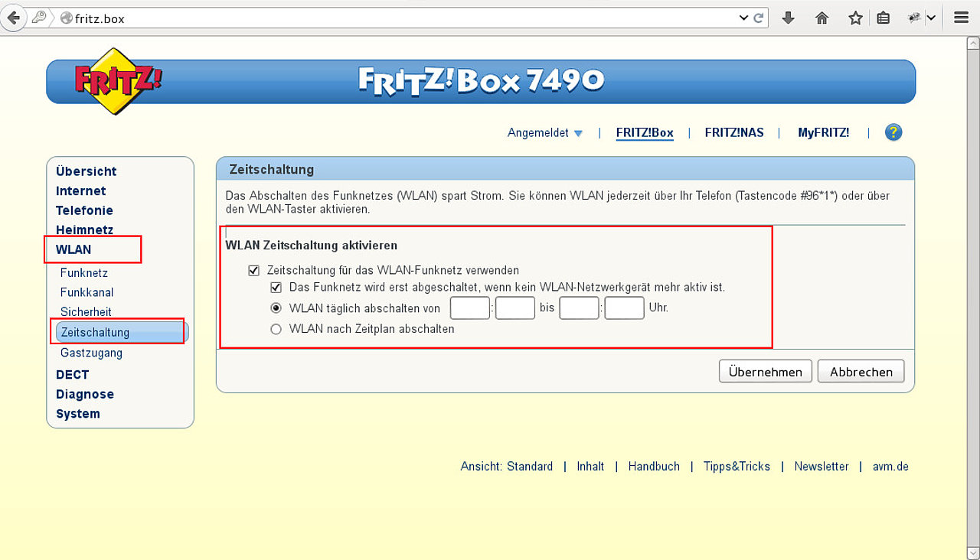The width and height of the screenshot is (980, 560).
Task: Open the Newsletter footer link
Action: 822,467
